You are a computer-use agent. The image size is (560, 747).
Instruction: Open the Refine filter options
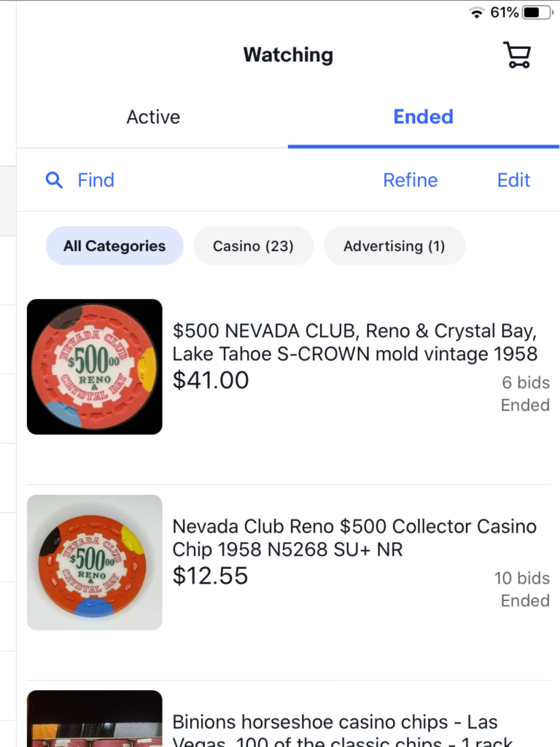(411, 180)
